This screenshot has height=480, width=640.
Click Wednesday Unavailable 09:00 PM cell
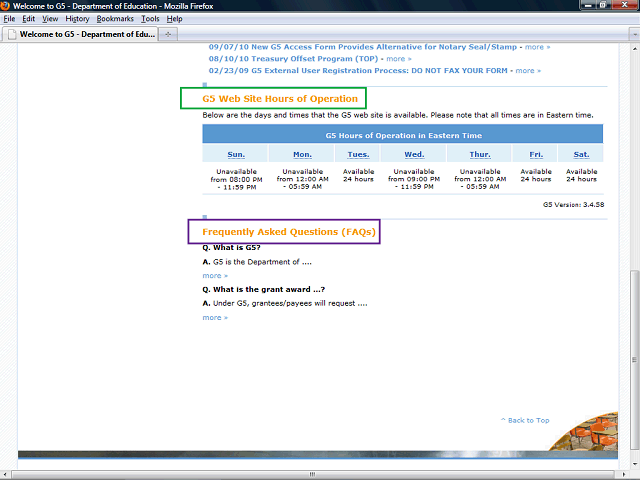414,179
